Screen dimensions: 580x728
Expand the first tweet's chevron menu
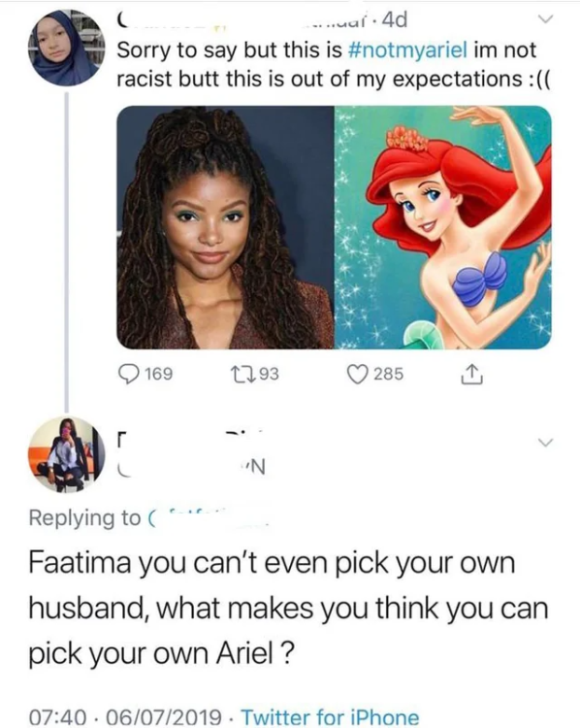(545, 19)
